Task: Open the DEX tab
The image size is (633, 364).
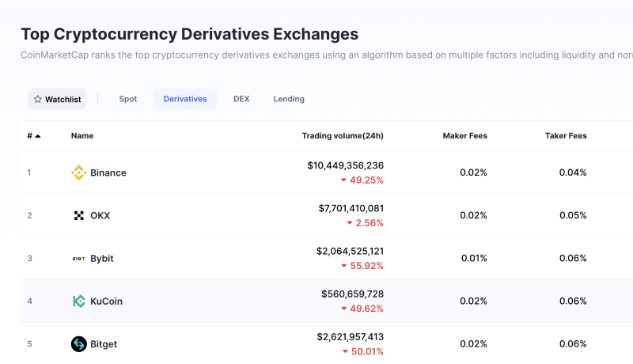Action: (241, 99)
